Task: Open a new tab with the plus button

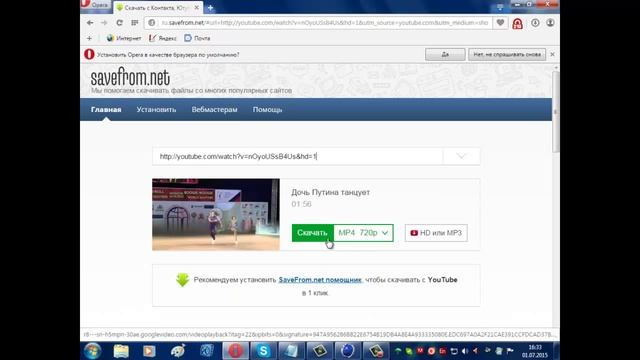Action: [x=210, y=7]
